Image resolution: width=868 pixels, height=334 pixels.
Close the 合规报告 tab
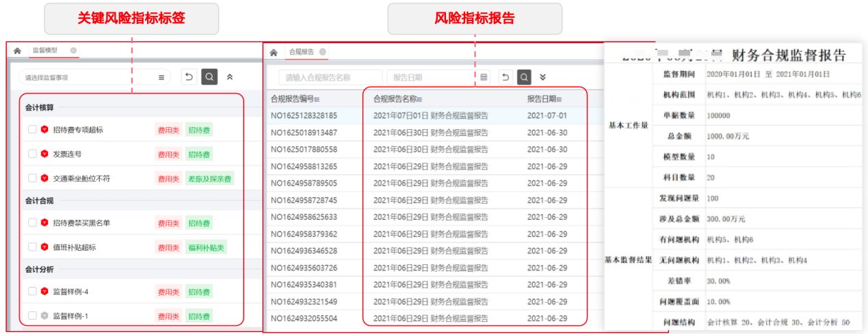[x=323, y=52]
